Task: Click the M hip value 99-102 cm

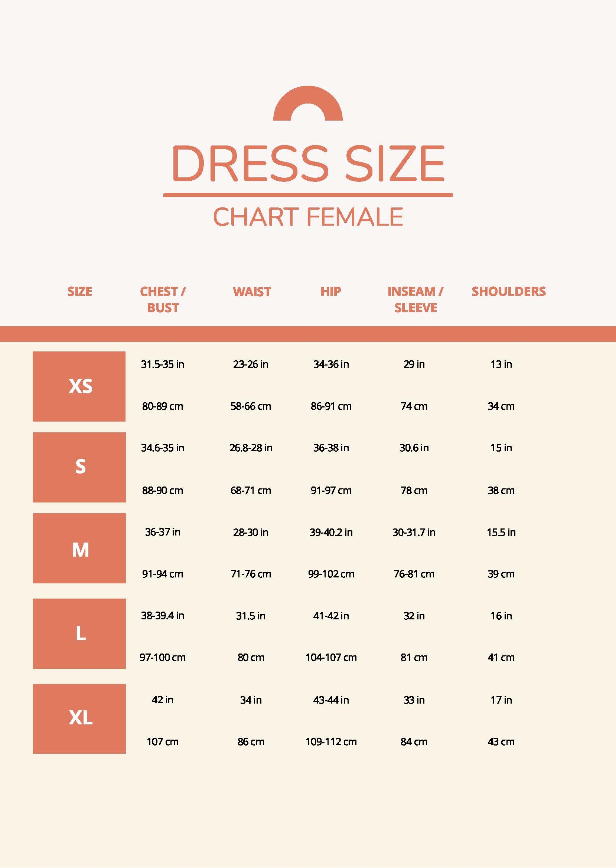Action: tap(331, 574)
